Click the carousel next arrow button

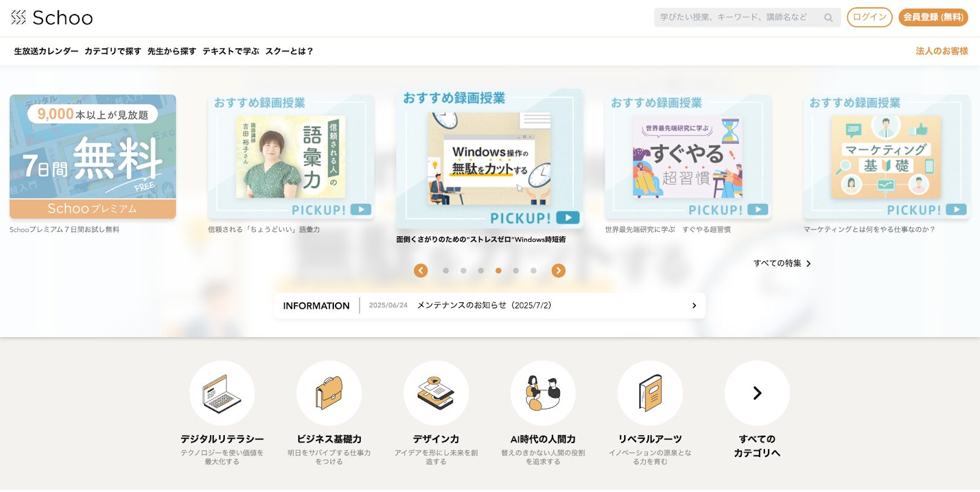(x=558, y=270)
